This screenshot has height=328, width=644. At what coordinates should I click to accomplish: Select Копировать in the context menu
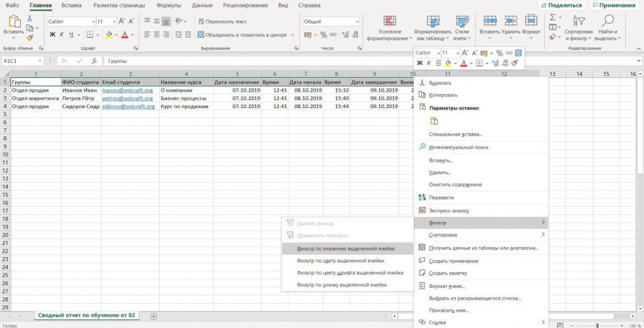click(x=481, y=95)
